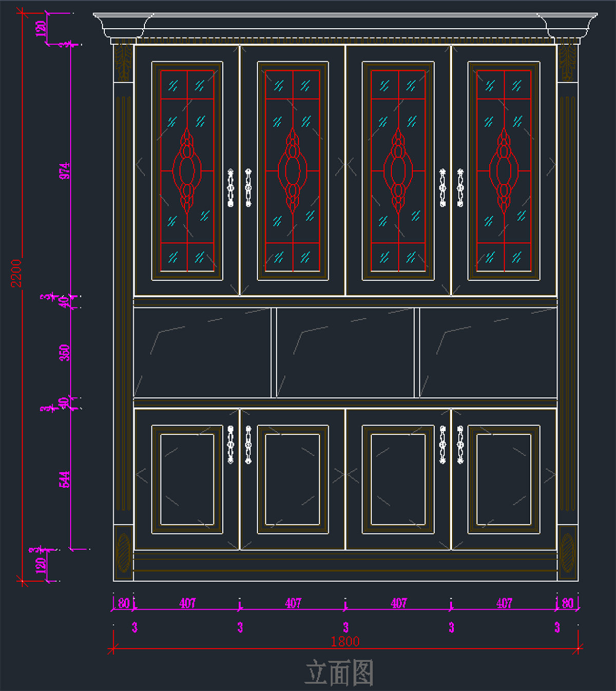Screen dimensions: 616x691
Task: Click the inner panel of leftmost lower door
Action: (x=187, y=479)
